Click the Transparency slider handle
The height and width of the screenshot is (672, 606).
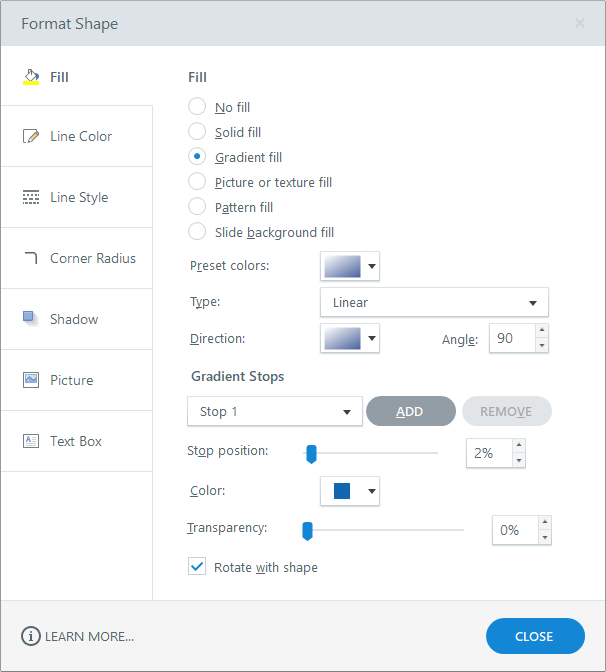[308, 530]
